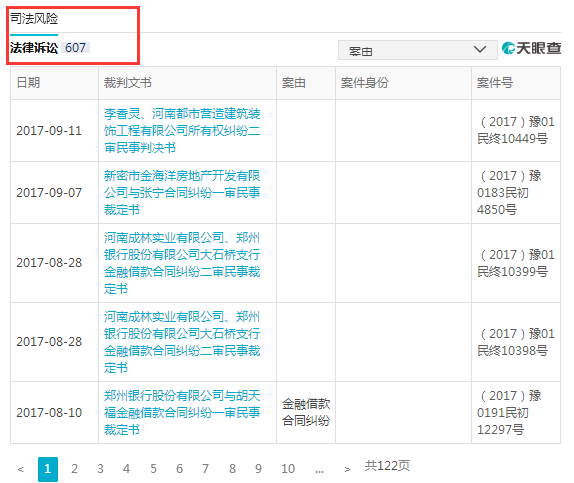Click the date 2017-08-10

pyautogui.click(x=49, y=413)
